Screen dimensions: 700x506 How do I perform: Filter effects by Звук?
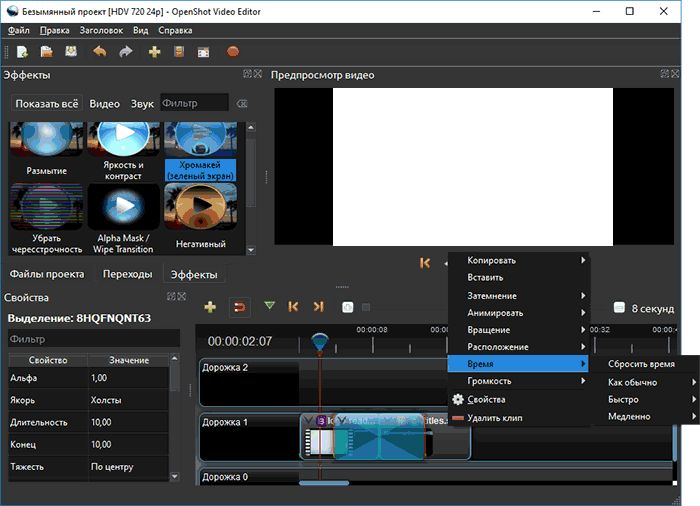[x=142, y=104]
